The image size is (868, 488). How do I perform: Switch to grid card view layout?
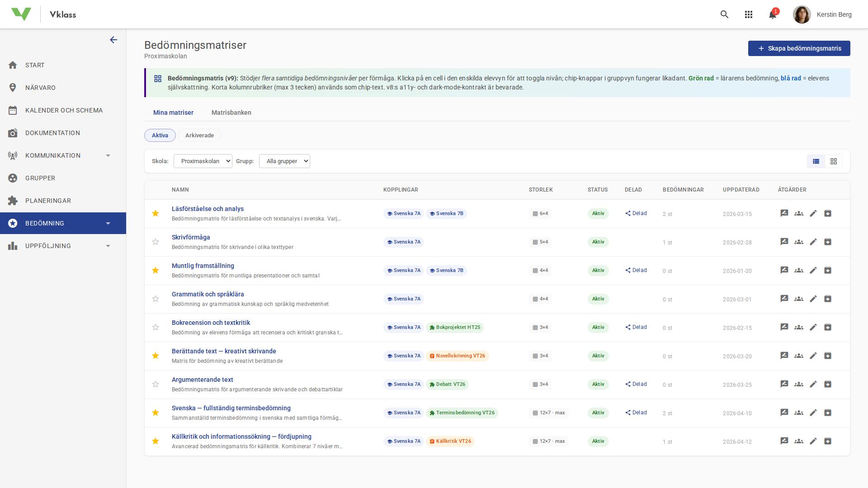pos(834,161)
